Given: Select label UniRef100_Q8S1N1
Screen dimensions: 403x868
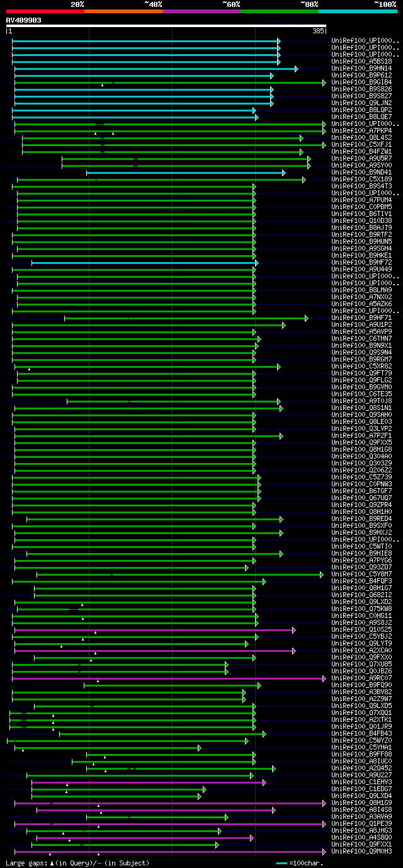Looking at the screenshot, I should click(x=363, y=408).
